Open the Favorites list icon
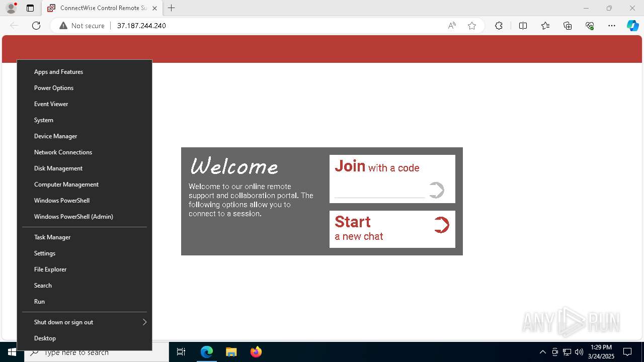The width and height of the screenshot is (644, 362). click(545, 26)
